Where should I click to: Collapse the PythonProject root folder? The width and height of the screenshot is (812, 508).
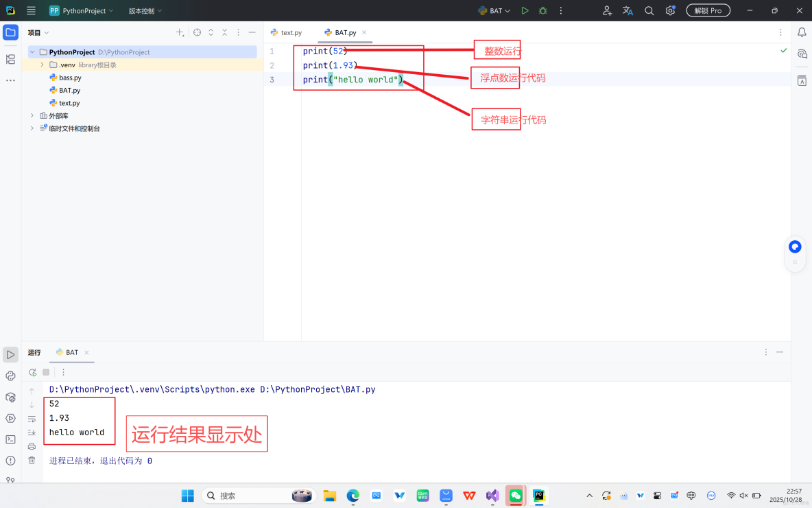(32, 51)
